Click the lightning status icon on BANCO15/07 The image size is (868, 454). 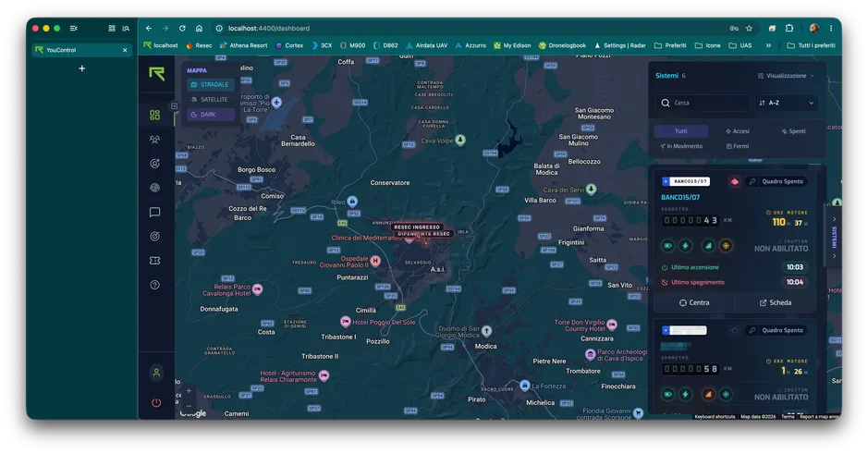point(685,246)
